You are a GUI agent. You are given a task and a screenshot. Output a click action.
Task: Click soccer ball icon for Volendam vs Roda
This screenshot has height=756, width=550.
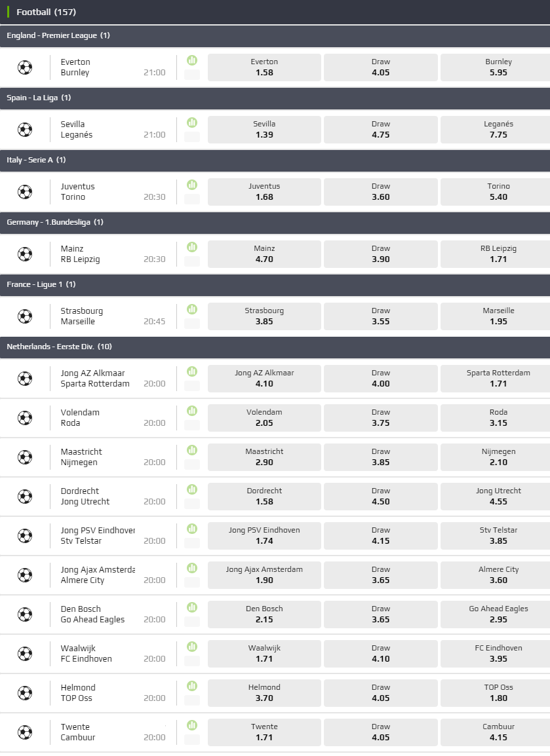point(25,418)
